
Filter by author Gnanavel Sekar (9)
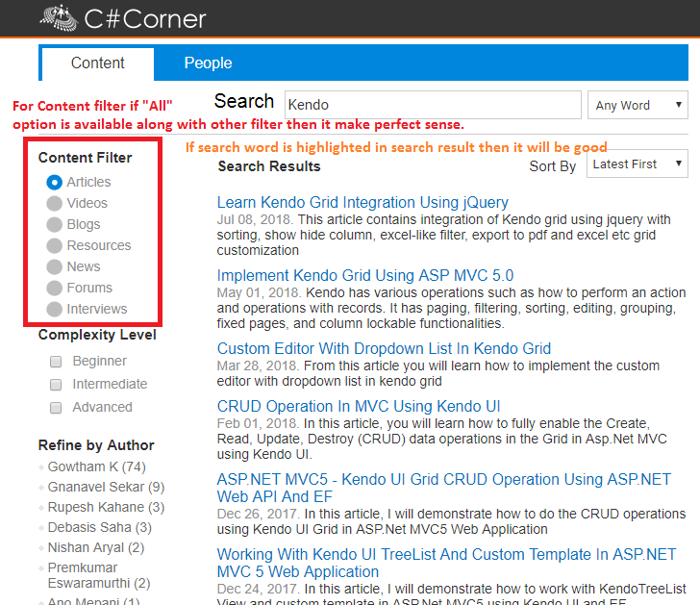click(106, 487)
